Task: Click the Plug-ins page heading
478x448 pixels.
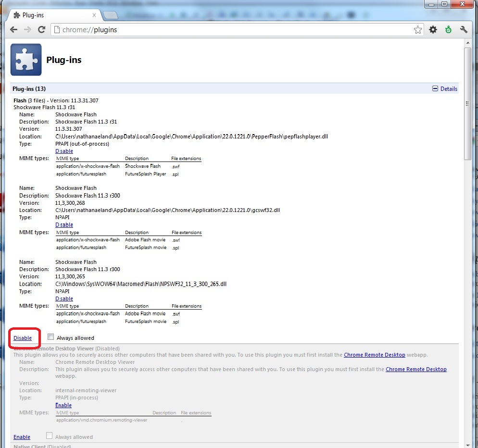Action: pyautogui.click(x=63, y=60)
